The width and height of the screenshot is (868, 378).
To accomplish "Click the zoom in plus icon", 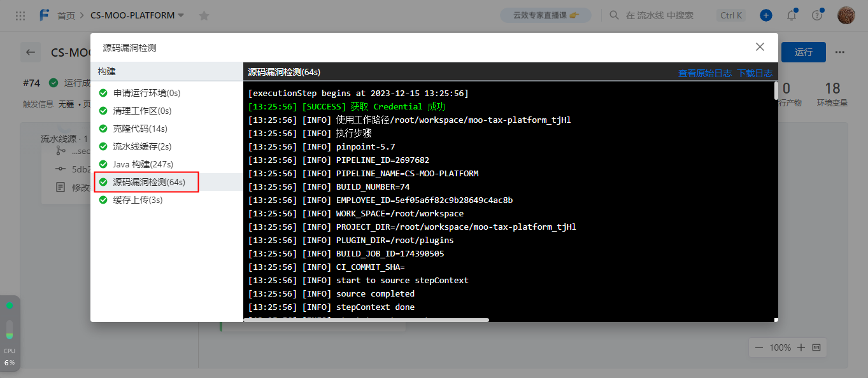I will [x=801, y=347].
